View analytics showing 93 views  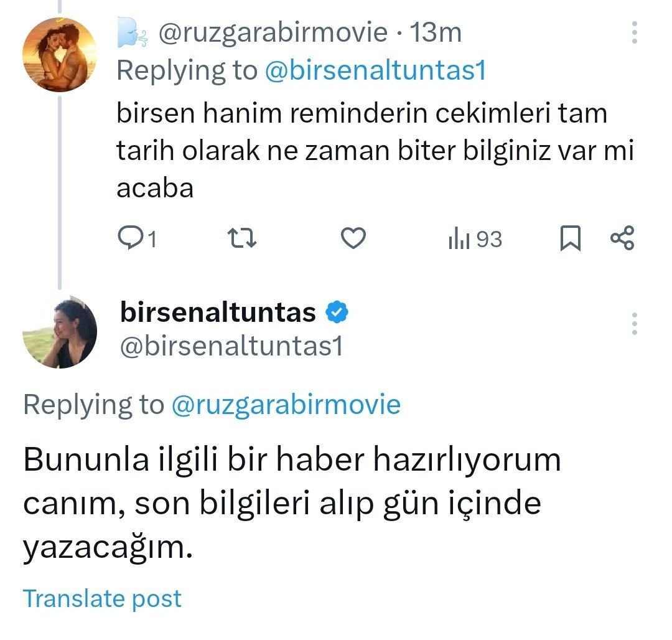(475, 239)
